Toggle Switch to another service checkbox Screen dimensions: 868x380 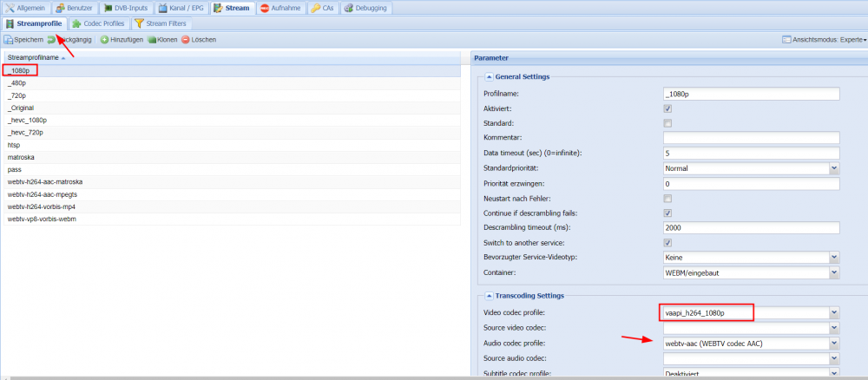(667, 243)
